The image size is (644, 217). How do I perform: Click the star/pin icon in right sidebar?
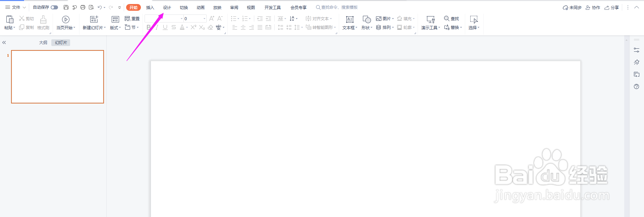[637, 62]
